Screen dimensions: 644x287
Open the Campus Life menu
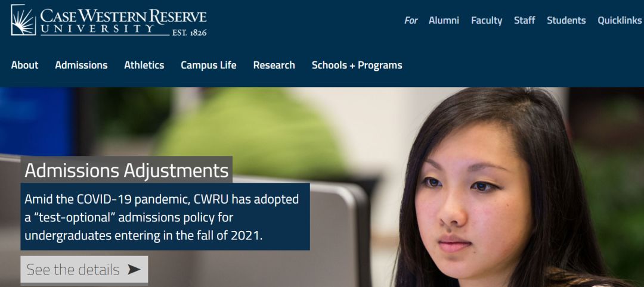[x=208, y=65]
